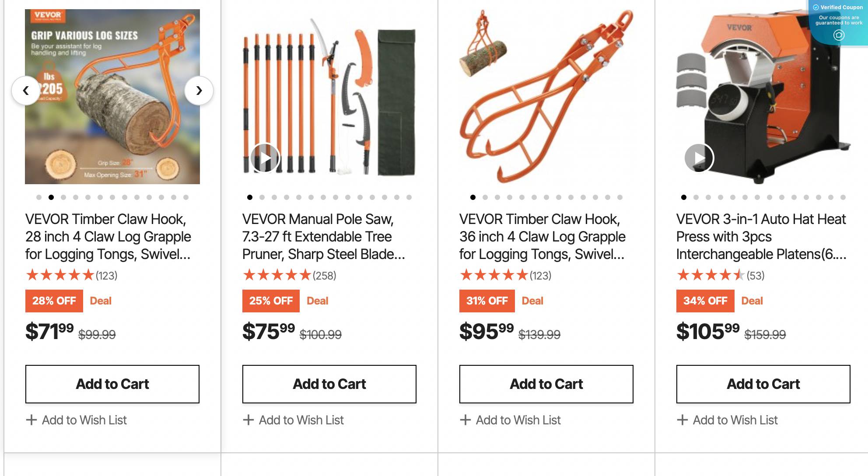The image size is (868, 476).
Task: Go back to the previous Timber Claw Hook image
Action: tap(26, 91)
